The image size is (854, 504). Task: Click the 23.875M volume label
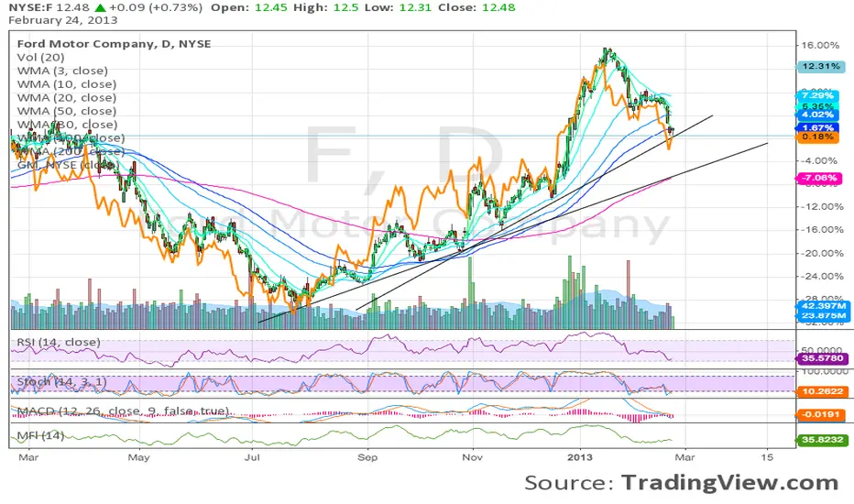[x=824, y=315]
